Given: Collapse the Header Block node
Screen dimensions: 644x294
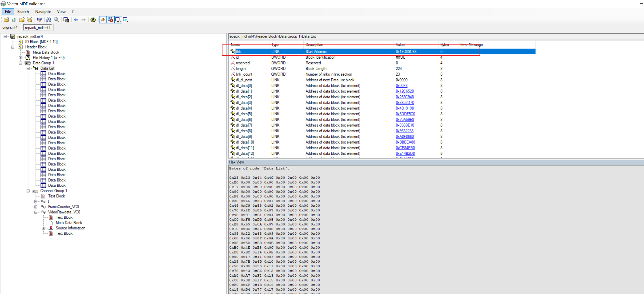Looking at the screenshot, I should coord(13,47).
